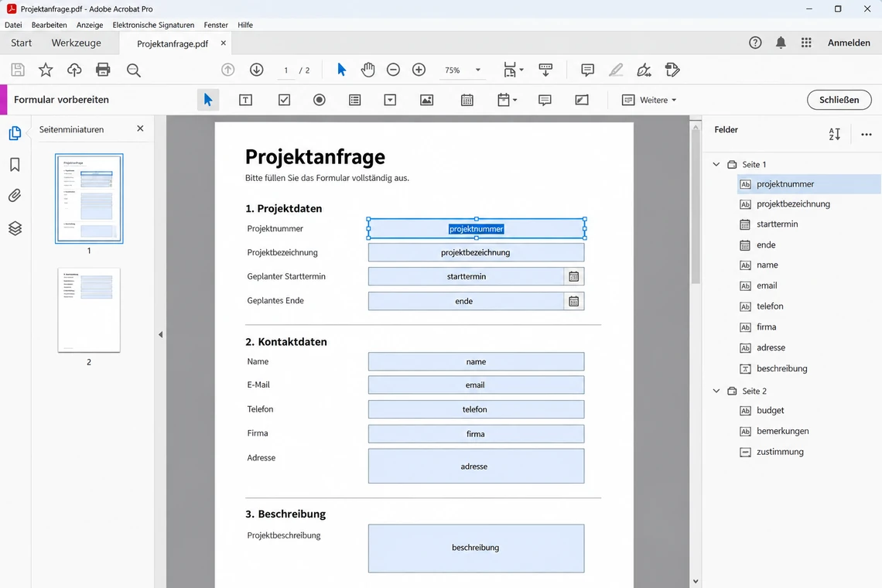Open notifications bell icon
This screenshot has height=588, width=882.
[x=781, y=43]
